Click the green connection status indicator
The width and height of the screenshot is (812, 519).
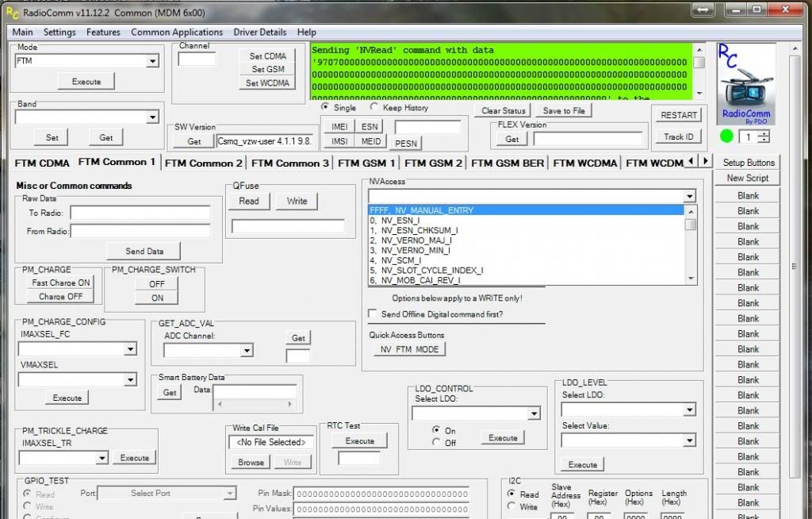click(726, 136)
